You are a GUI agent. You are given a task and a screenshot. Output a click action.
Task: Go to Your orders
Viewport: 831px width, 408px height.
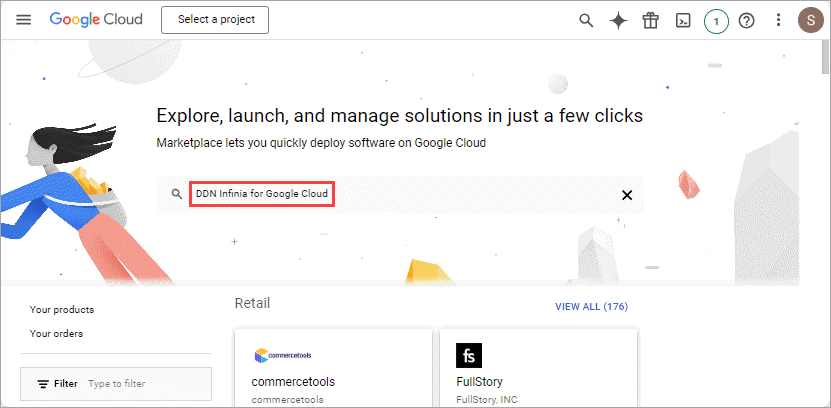pos(56,334)
